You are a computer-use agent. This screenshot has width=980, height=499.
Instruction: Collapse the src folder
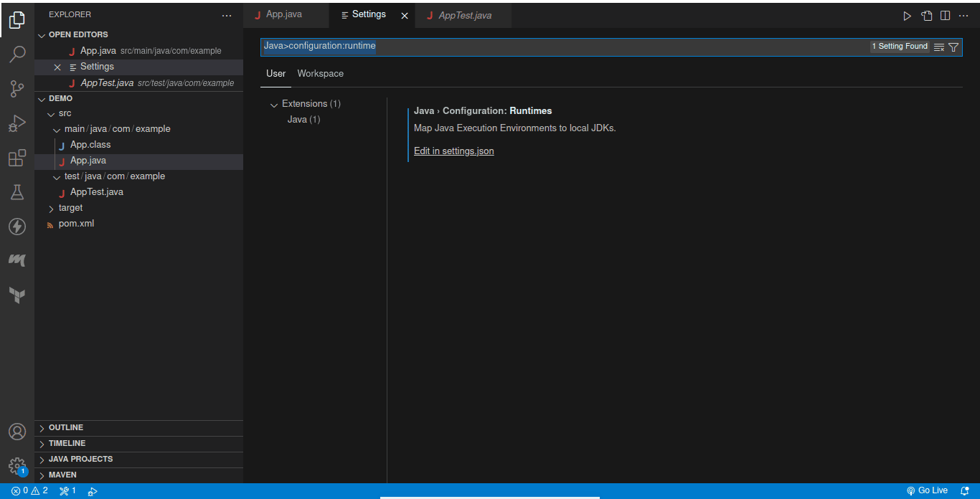(51, 114)
